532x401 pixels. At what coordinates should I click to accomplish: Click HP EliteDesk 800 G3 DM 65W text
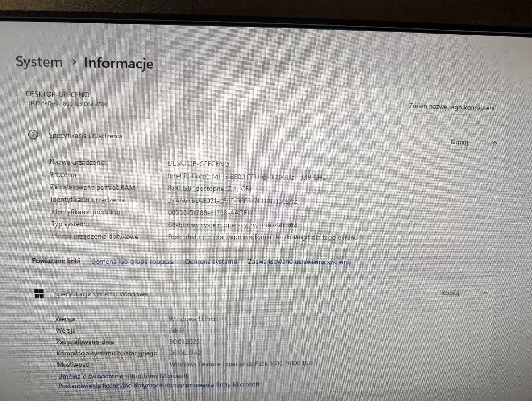[67, 104]
